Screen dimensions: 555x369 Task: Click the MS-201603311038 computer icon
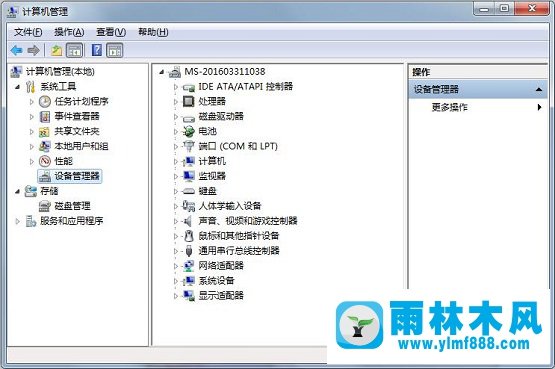(175, 72)
